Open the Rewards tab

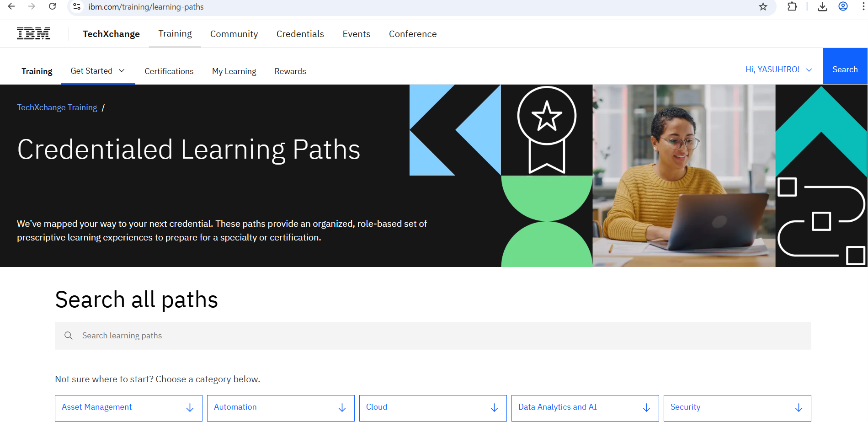tap(290, 71)
